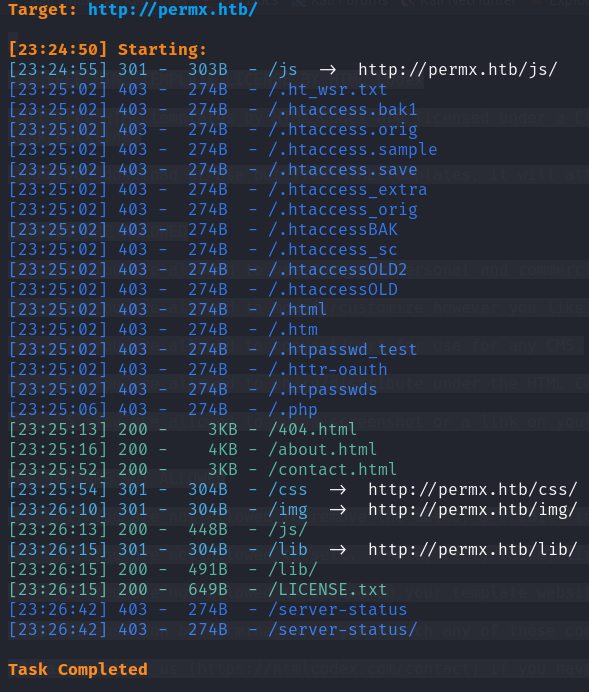
Task: Select the /.htaccess_extra path
Action: tap(348, 190)
